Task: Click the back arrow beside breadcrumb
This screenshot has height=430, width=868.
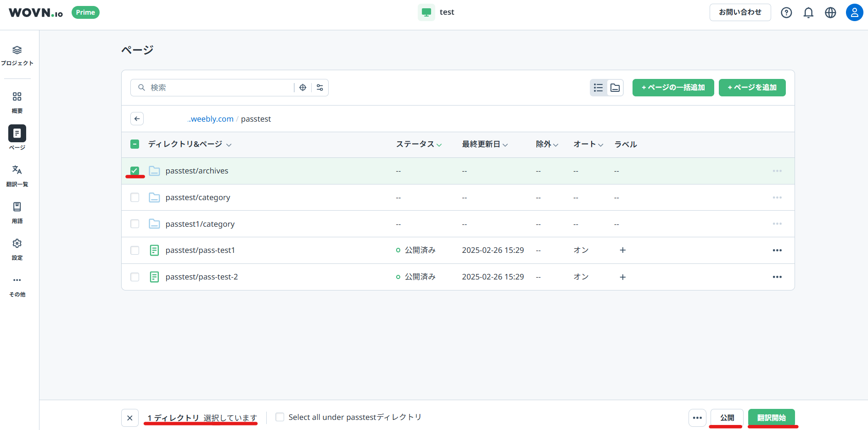Action: [137, 119]
